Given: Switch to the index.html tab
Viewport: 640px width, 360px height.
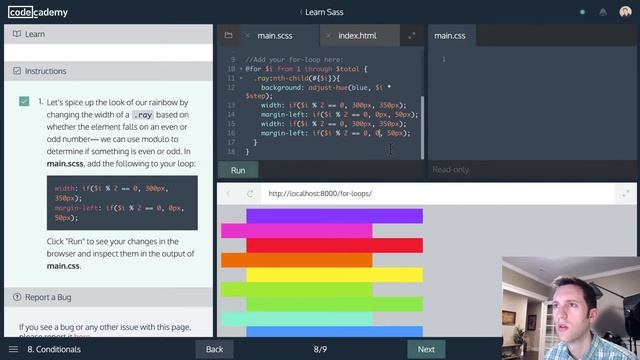Looking at the screenshot, I should coord(357,36).
